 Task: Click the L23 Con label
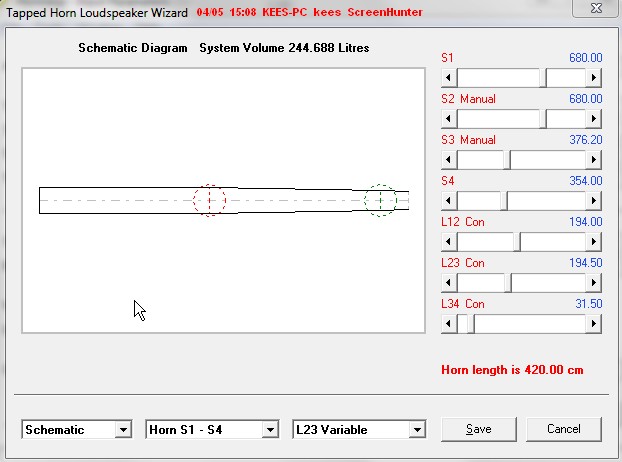pos(463,263)
